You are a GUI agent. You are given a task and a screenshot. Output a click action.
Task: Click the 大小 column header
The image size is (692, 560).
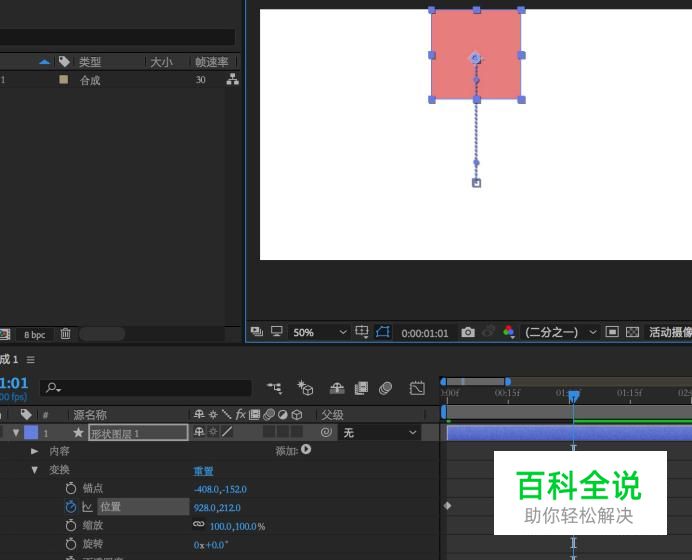161,62
